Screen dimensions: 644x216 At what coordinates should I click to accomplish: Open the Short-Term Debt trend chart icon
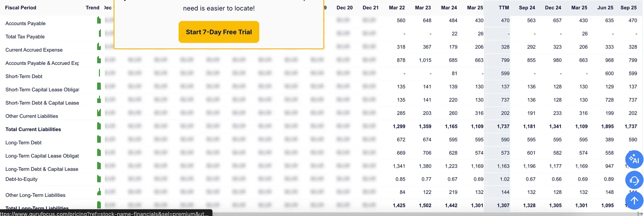[99, 73]
